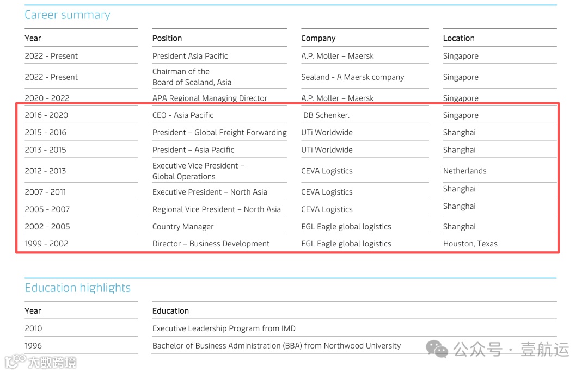This screenshot has height=373, width=588.
Task: Click Houston, Texas location cell
Action: pos(470,244)
